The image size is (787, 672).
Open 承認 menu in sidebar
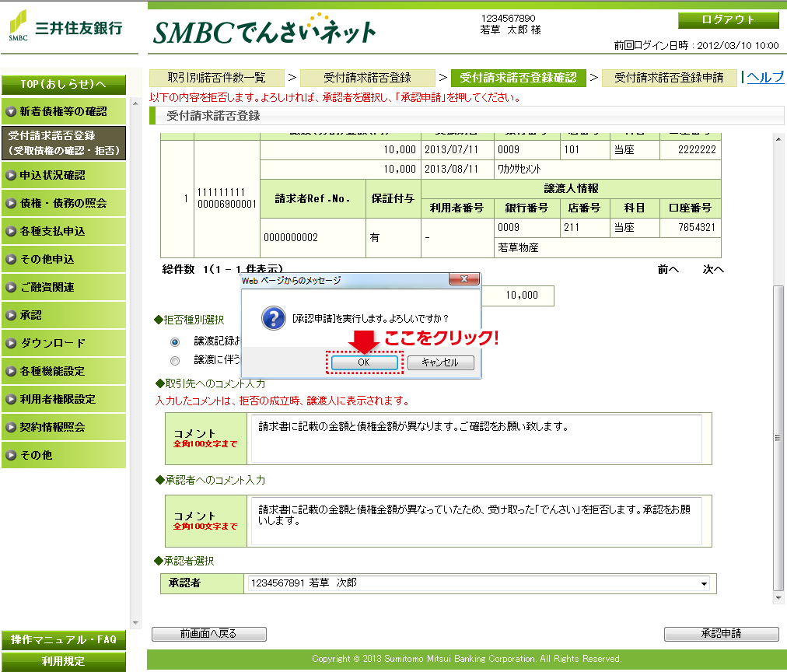tap(64, 315)
